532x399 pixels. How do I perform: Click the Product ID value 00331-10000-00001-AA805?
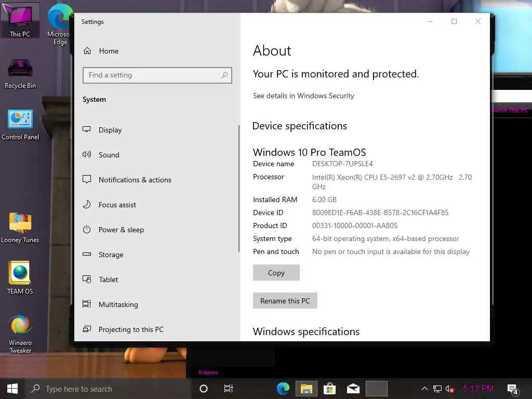[354, 225]
